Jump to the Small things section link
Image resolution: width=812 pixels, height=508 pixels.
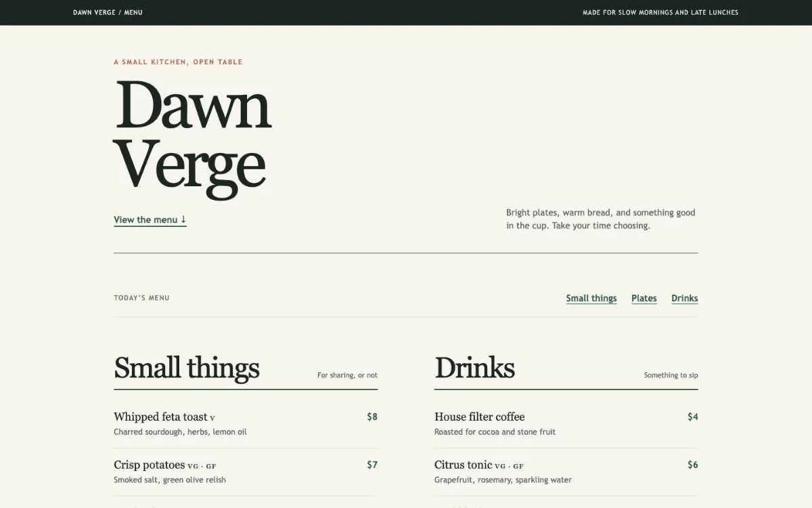pos(591,298)
